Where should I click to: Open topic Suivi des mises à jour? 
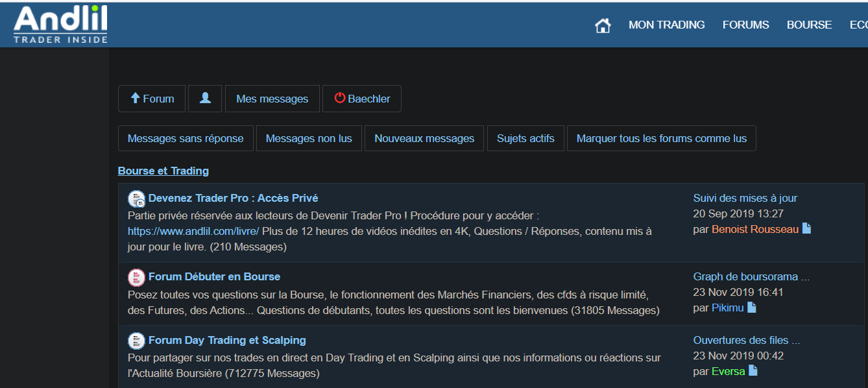[745, 198]
